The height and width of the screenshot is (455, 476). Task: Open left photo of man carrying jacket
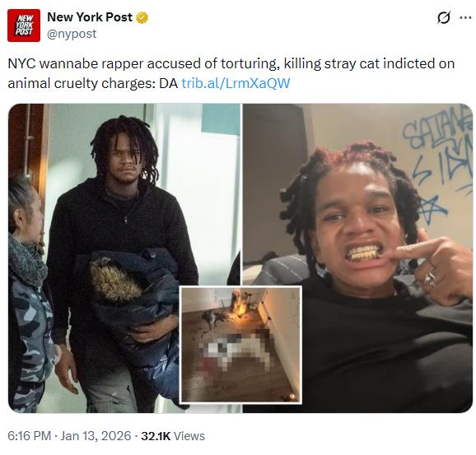coord(125,258)
